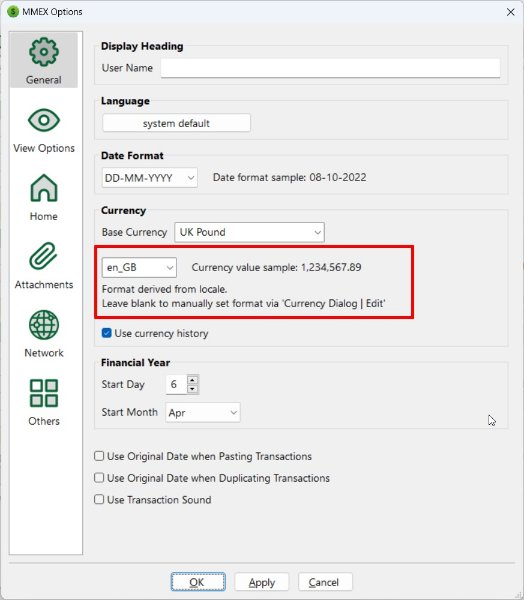This screenshot has width=524, height=600.
Task: Click the Start Day value field
Action: click(176, 385)
